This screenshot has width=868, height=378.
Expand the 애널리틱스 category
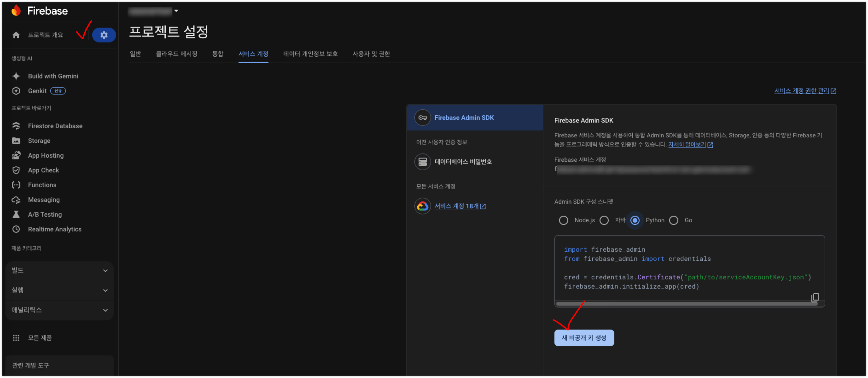pos(60,310)
